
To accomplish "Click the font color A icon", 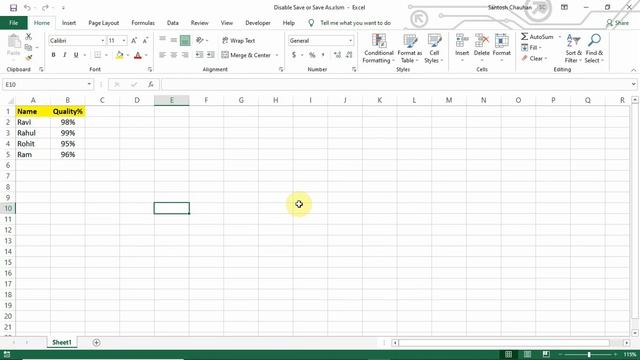I will (138, 55).
